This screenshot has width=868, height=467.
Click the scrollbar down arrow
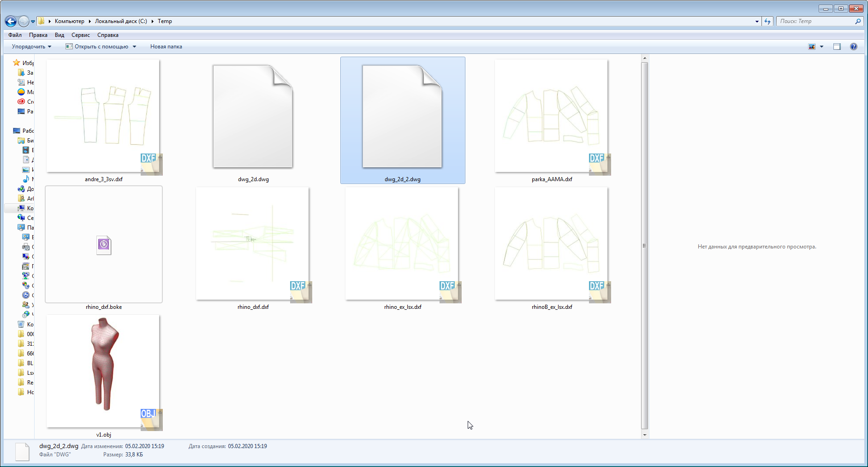(x=645, y=435)
